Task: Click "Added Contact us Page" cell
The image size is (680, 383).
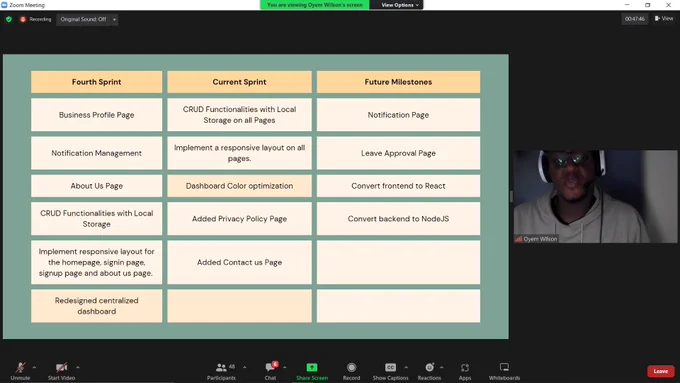Action: [x=239, y=262]
